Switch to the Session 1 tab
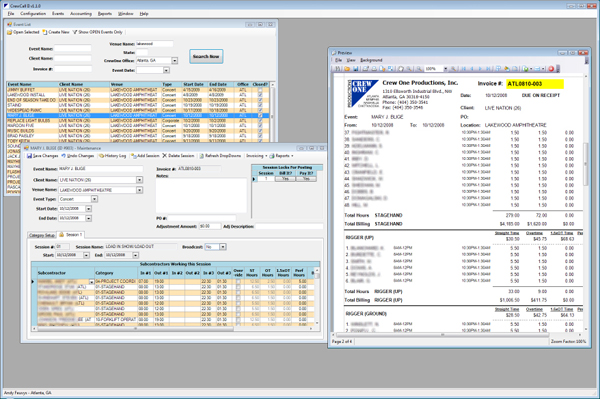Viewport: 600px width, 399px height. pos(71,235)
